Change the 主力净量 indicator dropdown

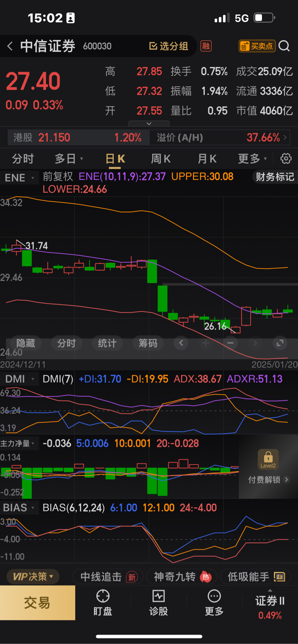pyautogui.click(x=19, y=443)
